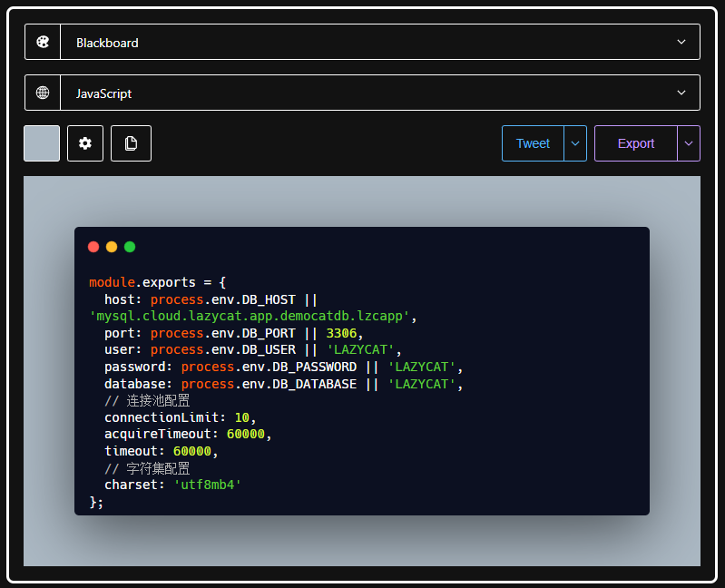Click the Tweet button
725x588 pixels.
(x=533, y=143)
